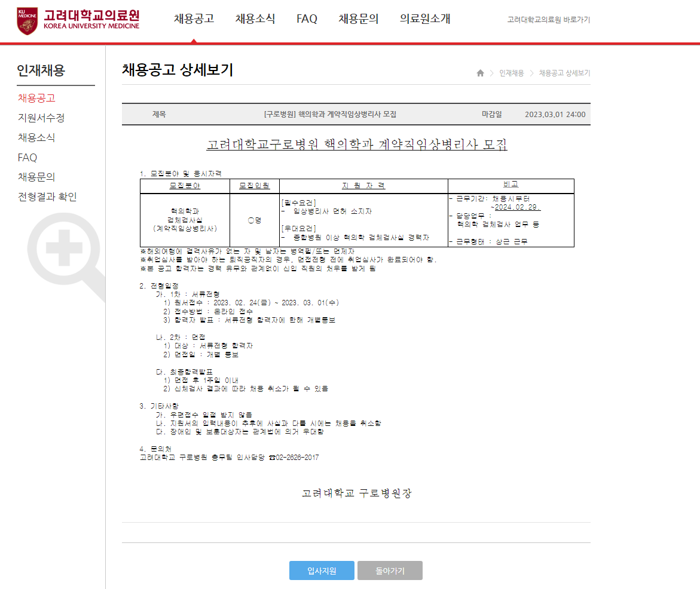Click 채용소식 in the left sidebar

(x=36, y=137)
